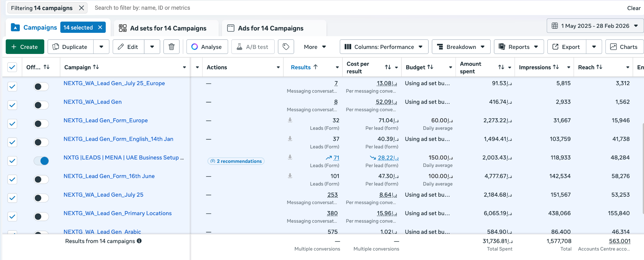Image resolution: width=644 pixels, height=260 pixels.
Task: Open NEXTG_WA_Lead Gen_July 25_Europe campaign
Action: click(114, 83)
